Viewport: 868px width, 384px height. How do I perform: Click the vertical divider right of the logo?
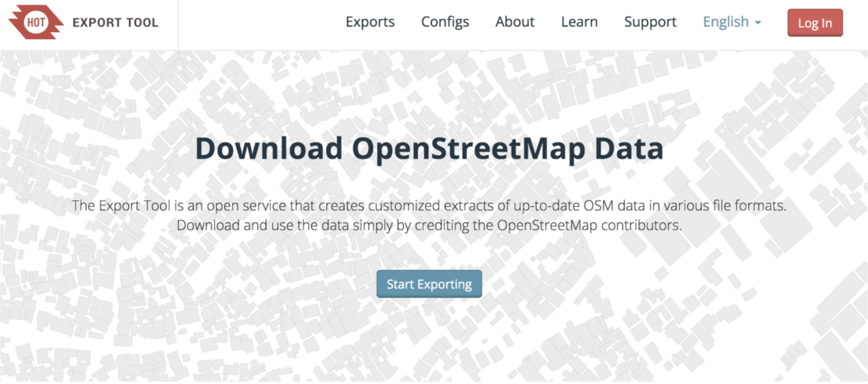pyautogui.click(x=178, y=25)
